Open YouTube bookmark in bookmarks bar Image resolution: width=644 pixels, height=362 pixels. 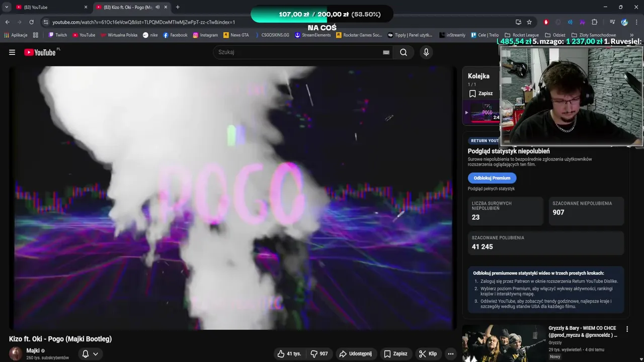pyautogui.click(x=84, y=35)
